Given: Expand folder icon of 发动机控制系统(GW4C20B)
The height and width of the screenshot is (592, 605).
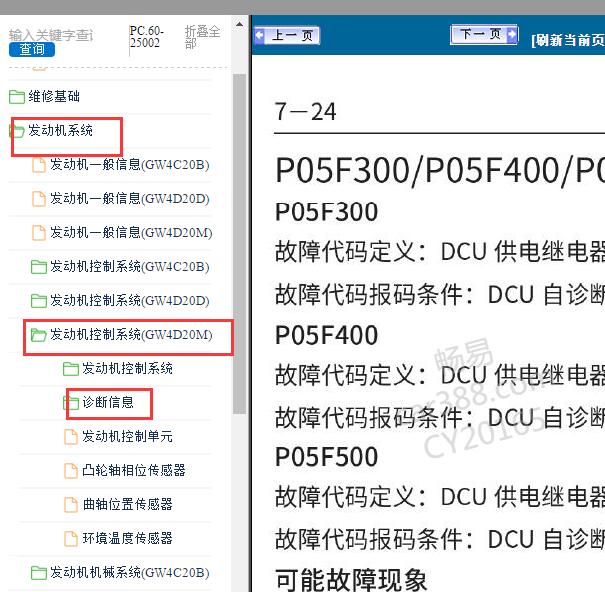Looking at the screenshot, I should (39, 267).
